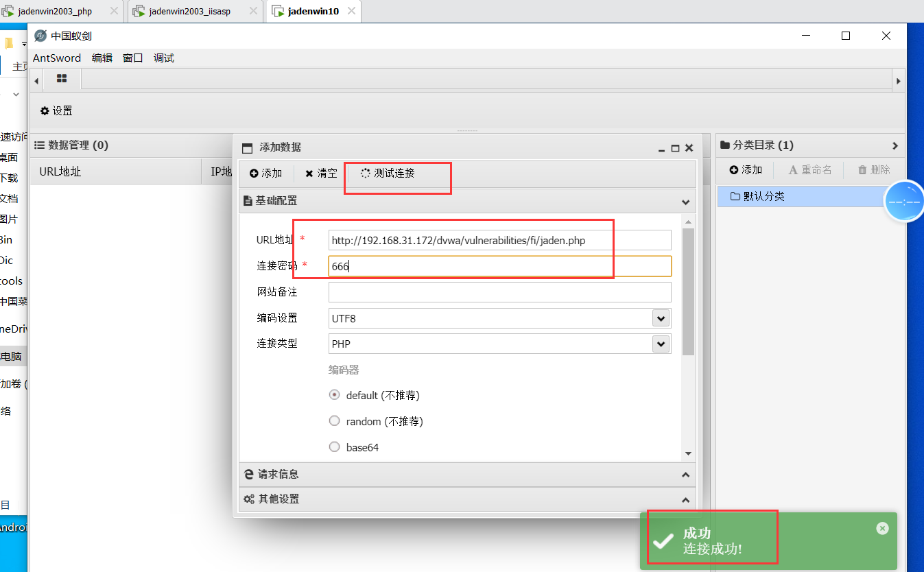Expand the 其他设置 section
This screenshot has height=572, width=924.
tap(466, 499)
